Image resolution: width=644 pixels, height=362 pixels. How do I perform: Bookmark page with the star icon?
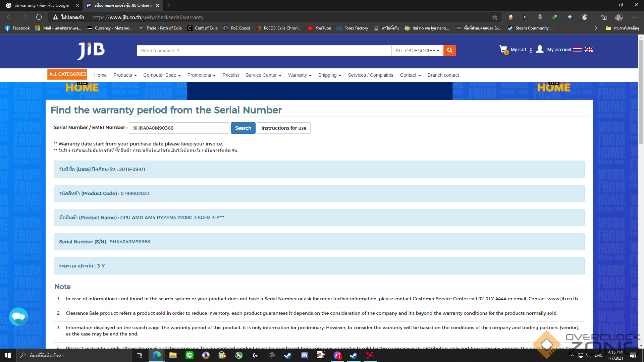(495, 17)
